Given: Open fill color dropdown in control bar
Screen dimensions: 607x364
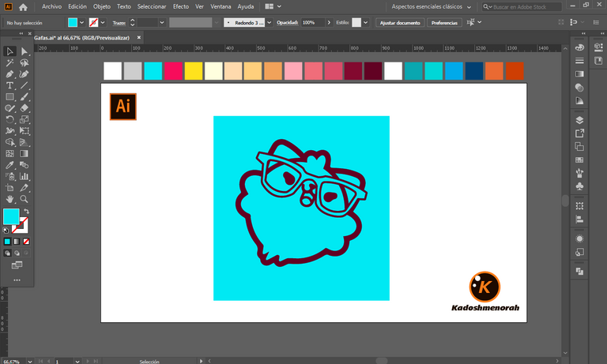Looking at the screenshot, I should pyautogui.click(x=81, y=22).
